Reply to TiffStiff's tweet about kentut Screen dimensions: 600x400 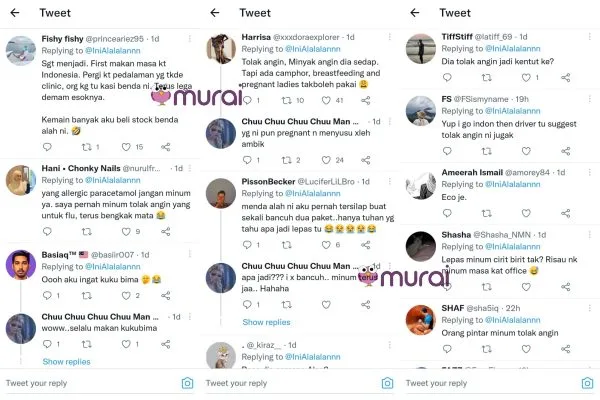(x=447, y=78)
